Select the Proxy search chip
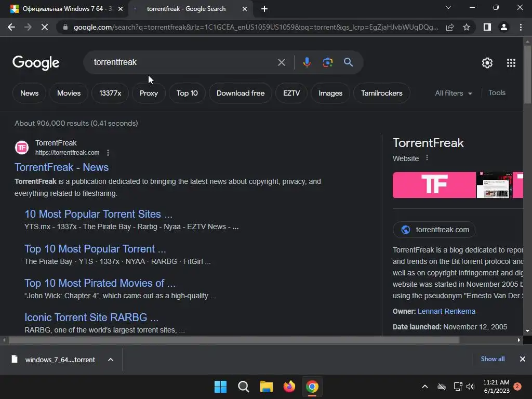 tap(149, 93)
